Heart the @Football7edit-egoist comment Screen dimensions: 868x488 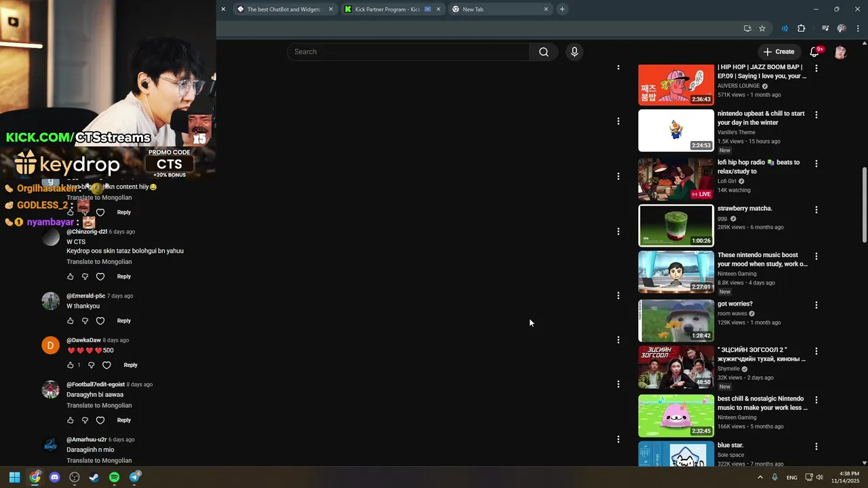[x=100, y=420]
